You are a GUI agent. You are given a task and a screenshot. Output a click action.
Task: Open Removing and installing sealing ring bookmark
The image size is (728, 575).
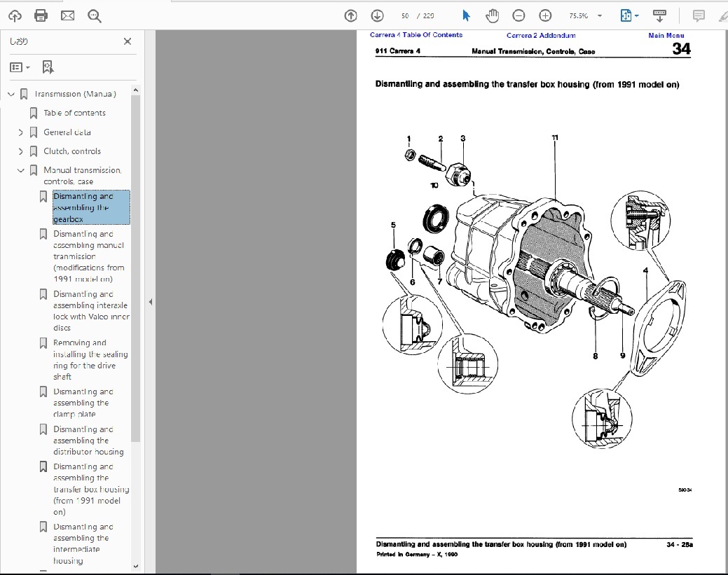pos(90,360)
